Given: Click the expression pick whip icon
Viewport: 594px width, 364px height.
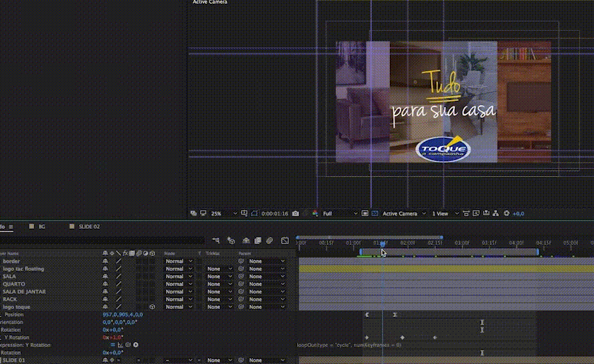Looking at the screenshot, I should point(128,345).
